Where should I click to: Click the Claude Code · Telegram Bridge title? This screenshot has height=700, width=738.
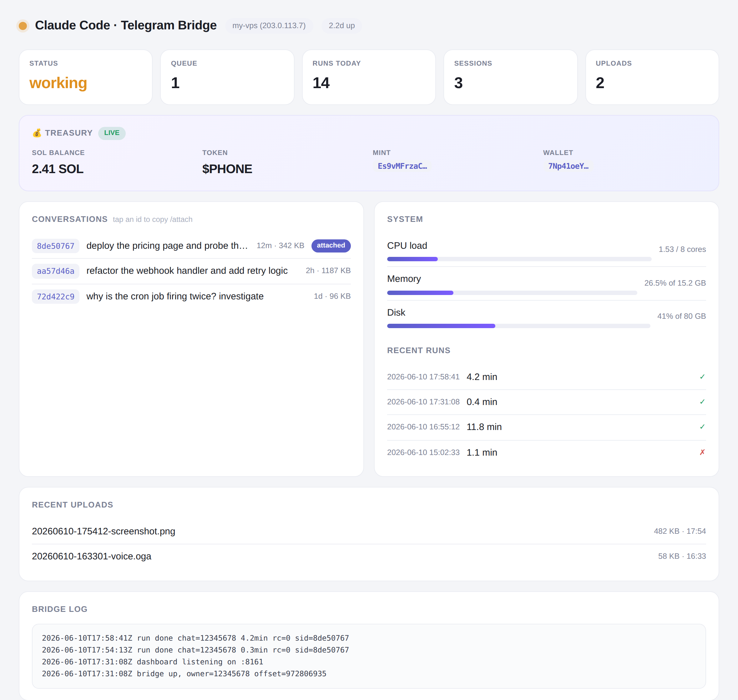coord(126,25)
